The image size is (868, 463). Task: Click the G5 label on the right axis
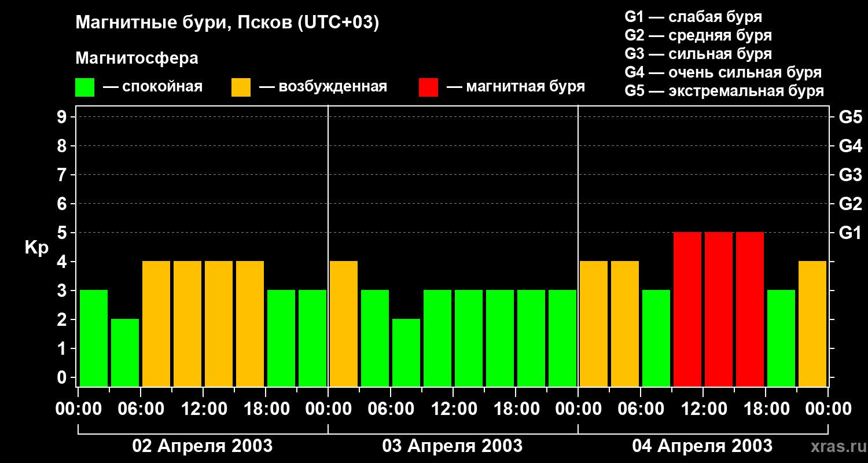tap(850, 117)
